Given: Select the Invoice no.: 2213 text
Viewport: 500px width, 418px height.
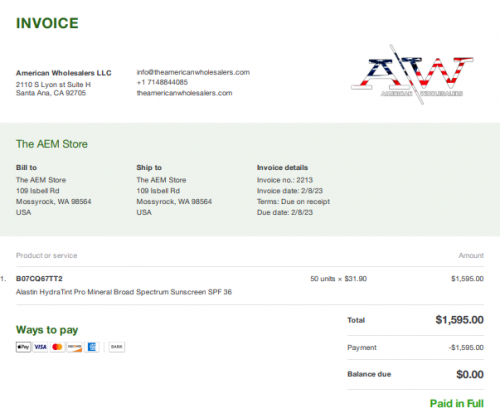Looking at the screenshot, I should click(285, 180).
